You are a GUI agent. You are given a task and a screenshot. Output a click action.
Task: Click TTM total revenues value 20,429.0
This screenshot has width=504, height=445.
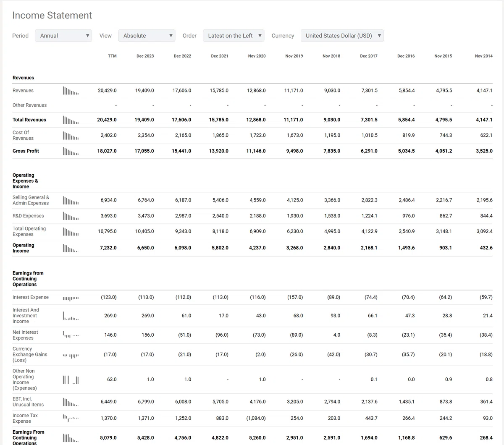(x=107, y=120)
